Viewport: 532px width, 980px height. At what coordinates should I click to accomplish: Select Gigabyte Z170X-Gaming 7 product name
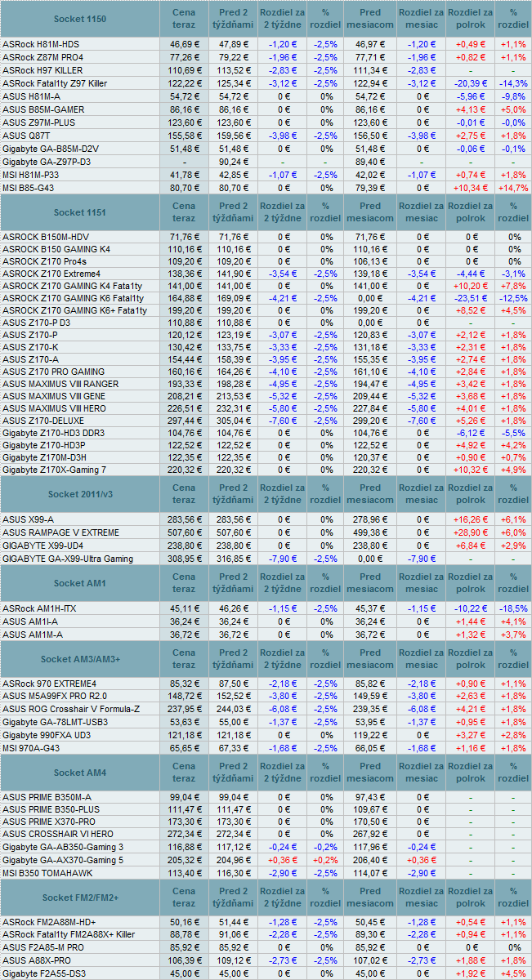pos(55,470)
